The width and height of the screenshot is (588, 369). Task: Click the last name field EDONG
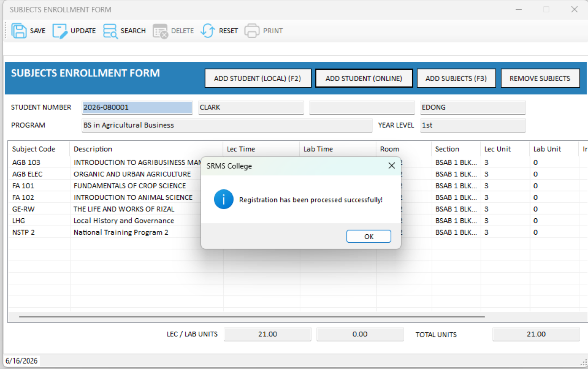click(473, 107)
